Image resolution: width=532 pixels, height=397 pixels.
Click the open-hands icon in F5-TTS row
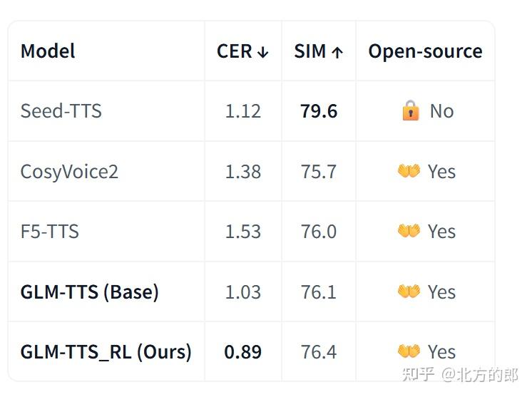(x=409, y=231)
